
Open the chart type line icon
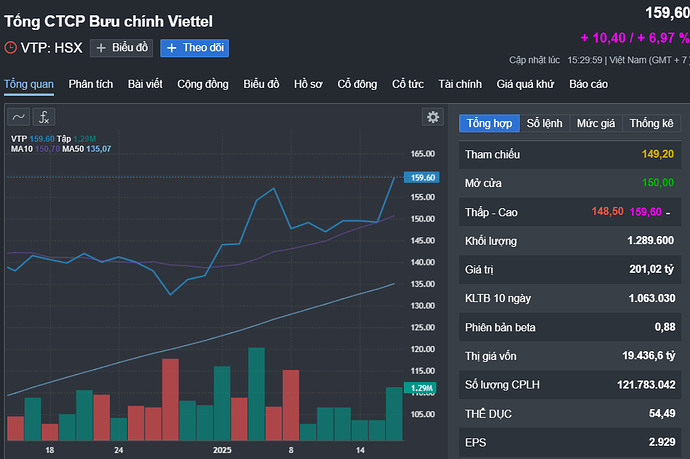tap(19, 117)
